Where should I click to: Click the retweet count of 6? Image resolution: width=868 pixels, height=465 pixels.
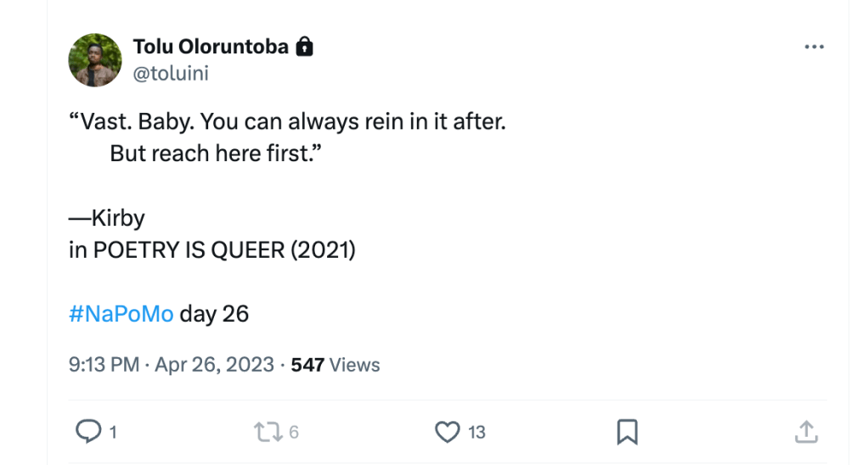(x=294, y=433)
